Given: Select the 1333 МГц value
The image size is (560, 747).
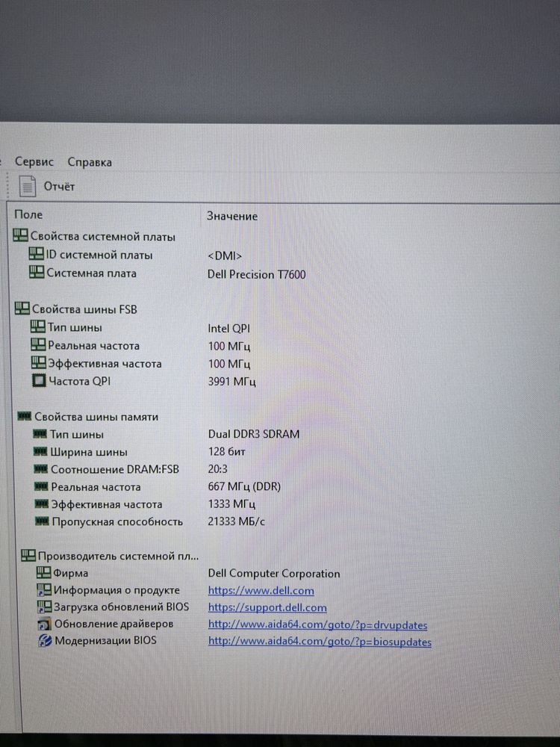Looking at the screenshot, I should 231,503.
